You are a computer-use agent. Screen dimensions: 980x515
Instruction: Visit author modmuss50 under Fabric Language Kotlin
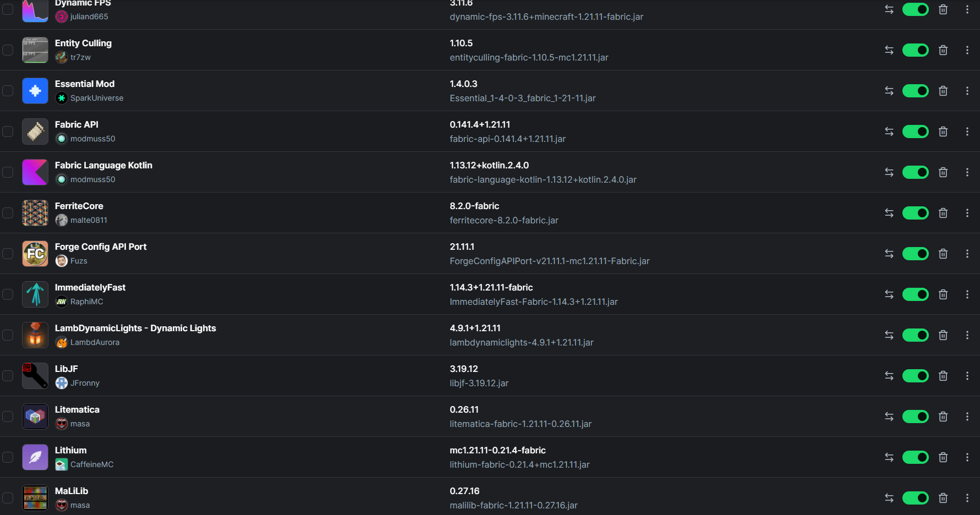(x=92, y=179)
